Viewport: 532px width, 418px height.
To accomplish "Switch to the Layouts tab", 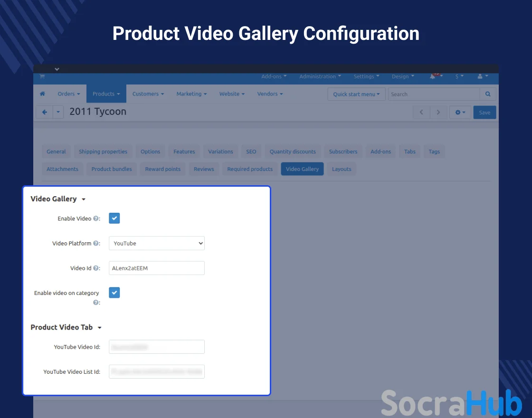I will 342,169.
